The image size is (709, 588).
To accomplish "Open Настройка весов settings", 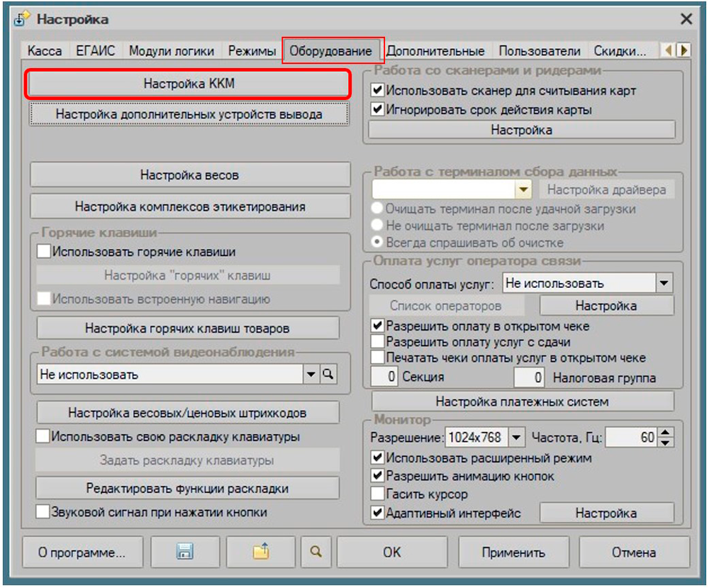I will coord(189,174).
